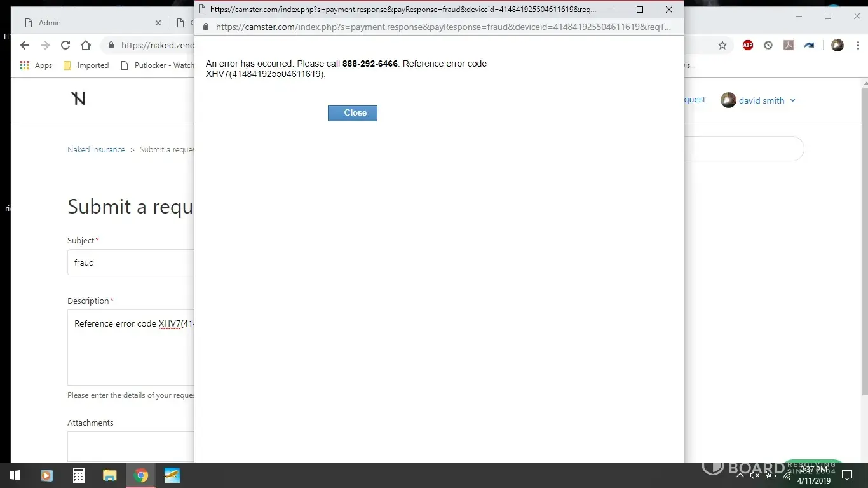
Task: Click the padlock icon in the main Chrome window
Action: point(111,45)
